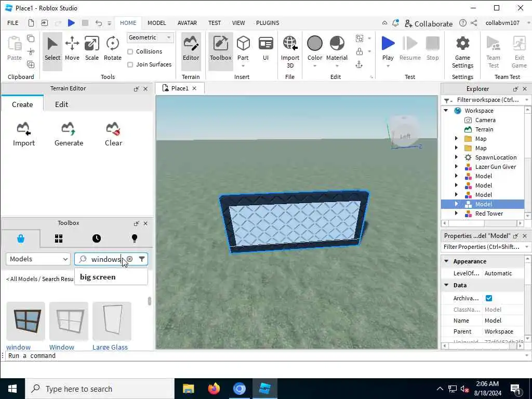Image resolution: width=532 pixels, height=399 pixels.
Task: Open the Place1 document tab
Action: 179,88
